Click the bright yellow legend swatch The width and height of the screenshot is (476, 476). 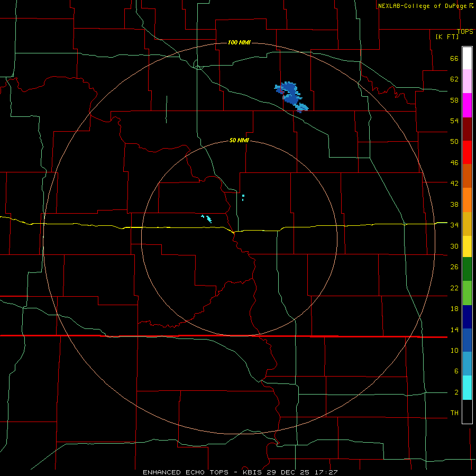point(467,246)
